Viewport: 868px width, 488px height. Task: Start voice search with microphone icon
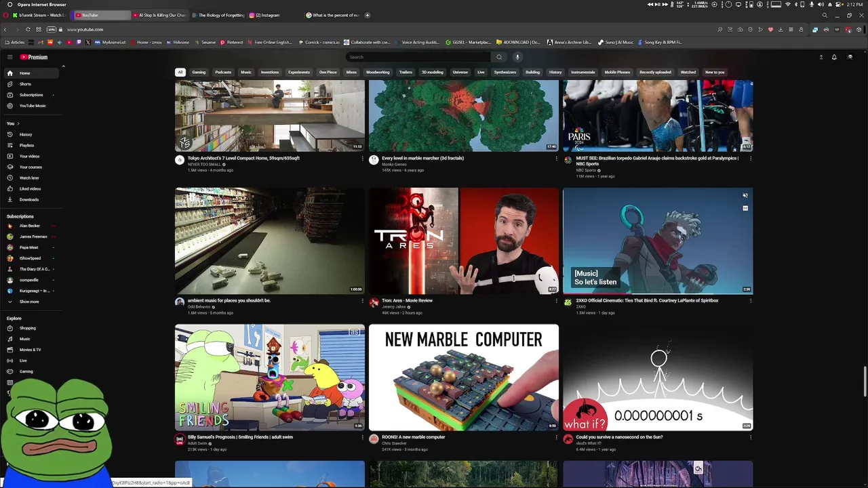pos(517,57)
